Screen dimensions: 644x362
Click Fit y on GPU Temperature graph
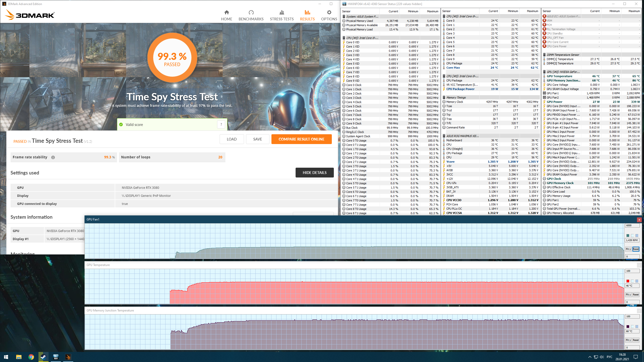[628, 295]
